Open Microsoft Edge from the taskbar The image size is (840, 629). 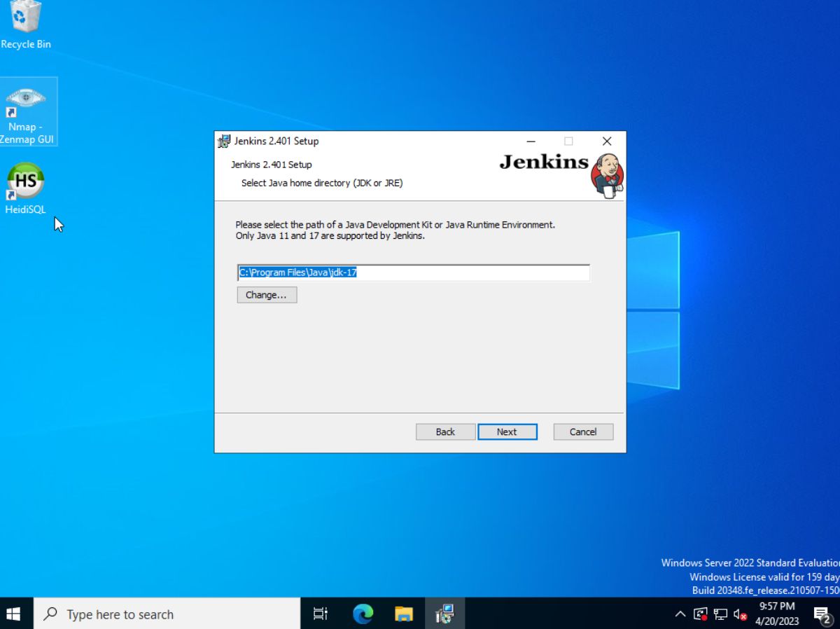tap(363, 614)
